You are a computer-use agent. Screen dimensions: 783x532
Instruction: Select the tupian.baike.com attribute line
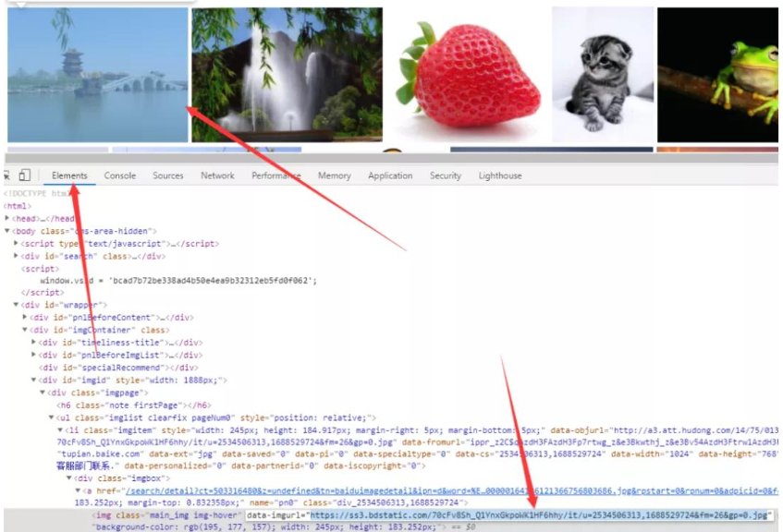[x=417, y=454]
